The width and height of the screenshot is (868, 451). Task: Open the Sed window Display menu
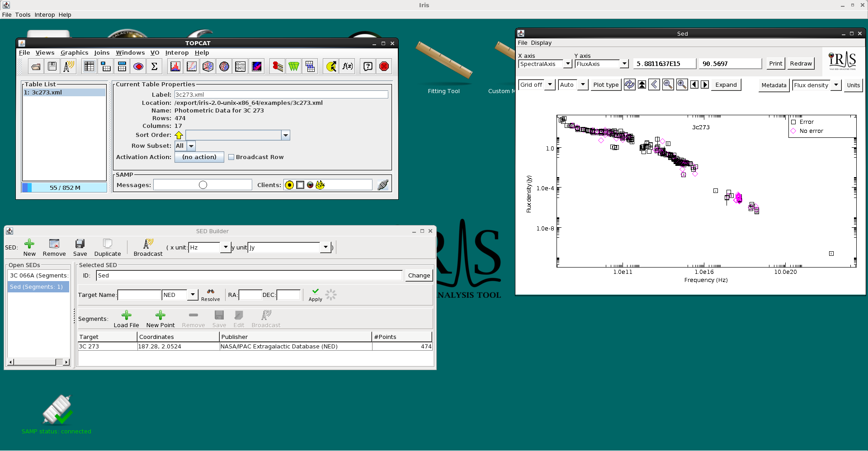coord(541,43)
